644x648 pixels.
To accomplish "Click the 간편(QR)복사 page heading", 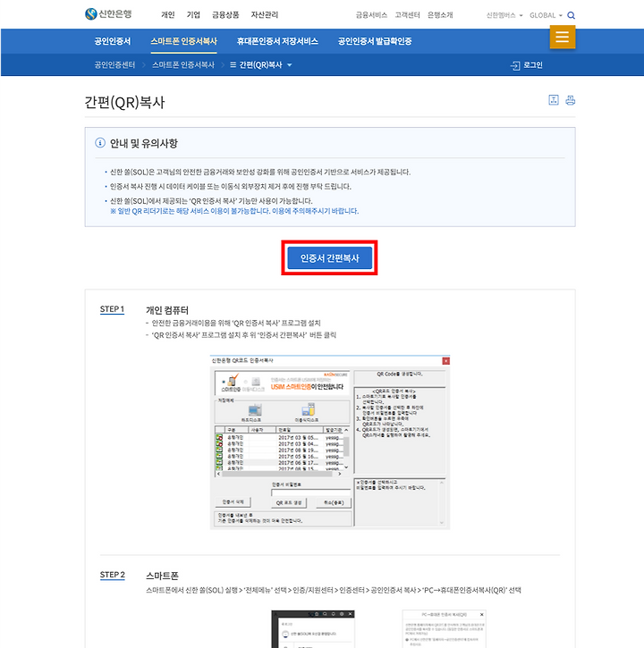I will click(x=124, y=102).
